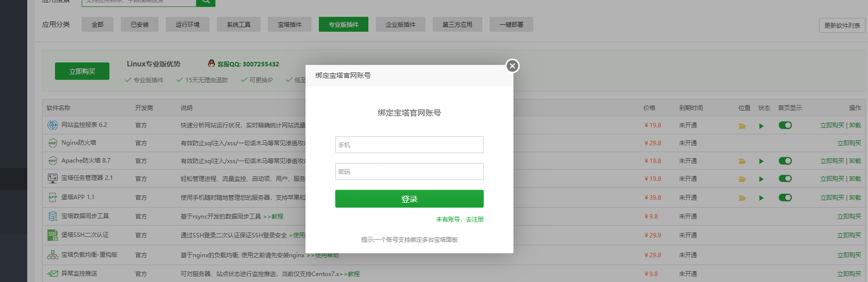The height and width of the screenshot is (282, 868).
Task: Click 立即购买 in the 异常监控推送 row
Action: [849, 274]
